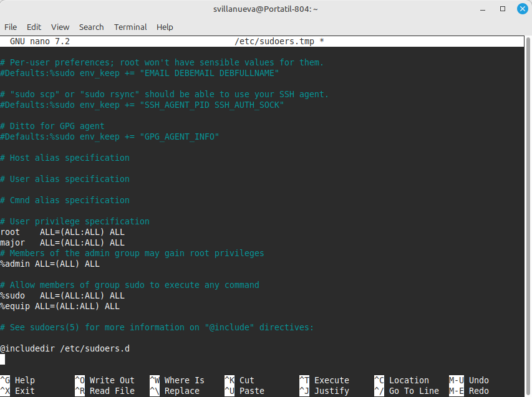The height and width of the screenshot is (397, 532).
Task: Click the @includedir /etc/sudoers.d line
Action: [65, 348]
